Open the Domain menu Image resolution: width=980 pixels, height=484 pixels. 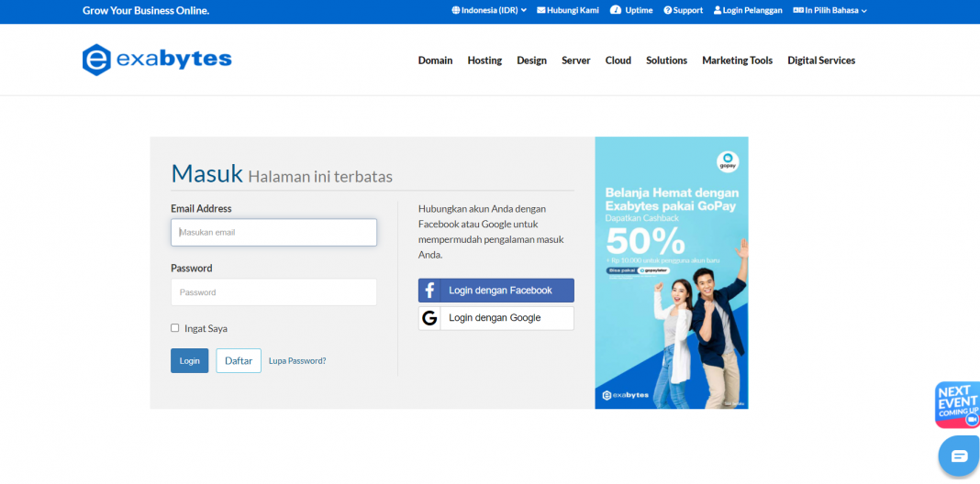tap(436, 60)
